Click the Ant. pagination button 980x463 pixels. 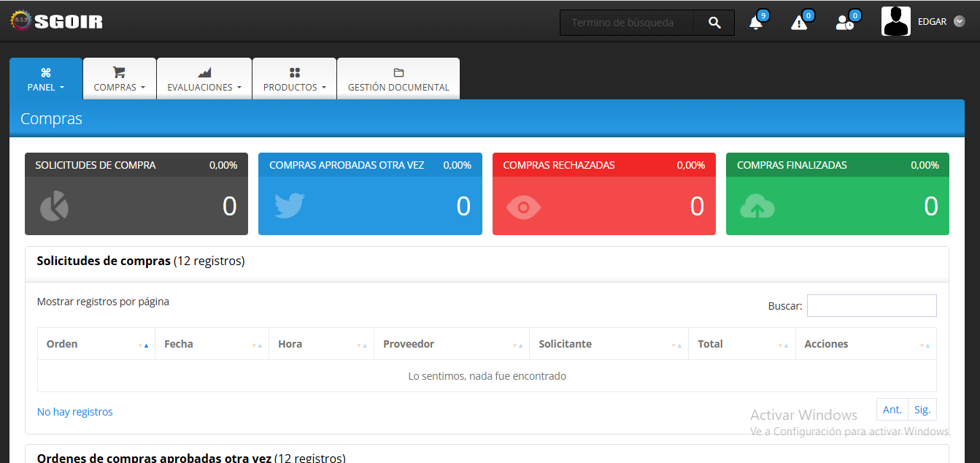[892, 410]
